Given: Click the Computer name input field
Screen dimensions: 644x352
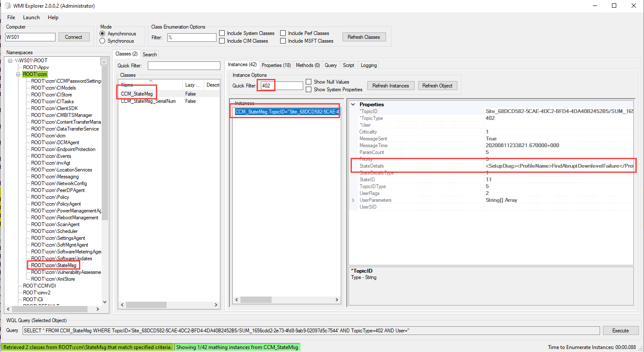Looking at the screenshot, I should tap(30, 37).
